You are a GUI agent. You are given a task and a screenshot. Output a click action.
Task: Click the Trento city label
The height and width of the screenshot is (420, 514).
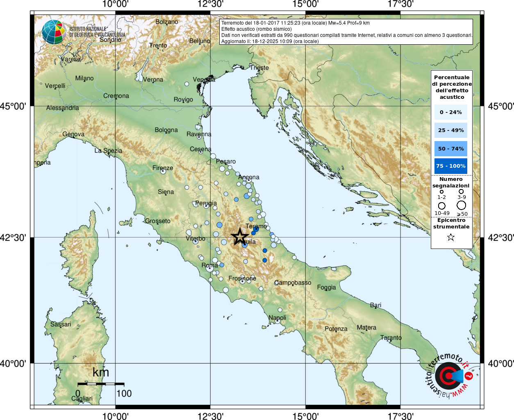coord(158,45)
